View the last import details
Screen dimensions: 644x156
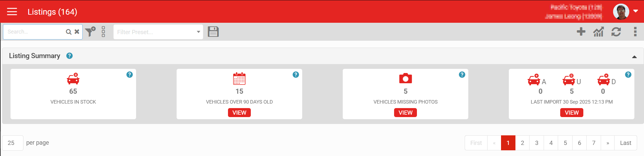[x=571, y=113]
